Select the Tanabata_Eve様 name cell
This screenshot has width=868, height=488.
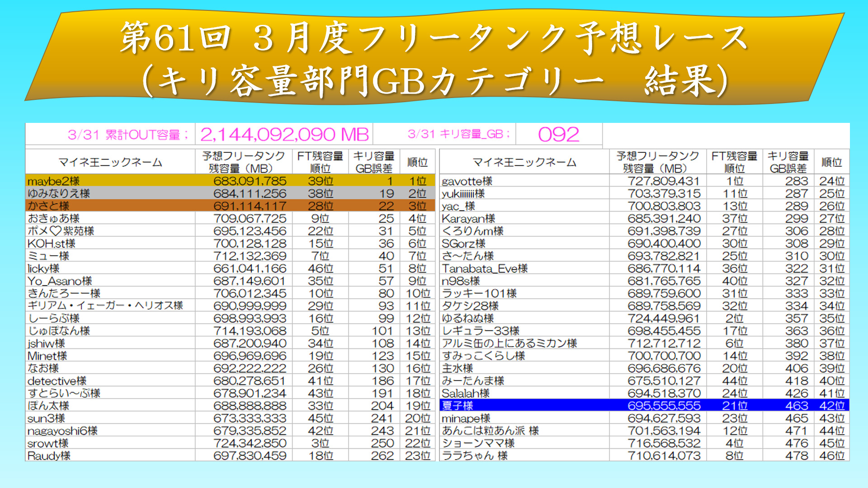pos(485,268)
